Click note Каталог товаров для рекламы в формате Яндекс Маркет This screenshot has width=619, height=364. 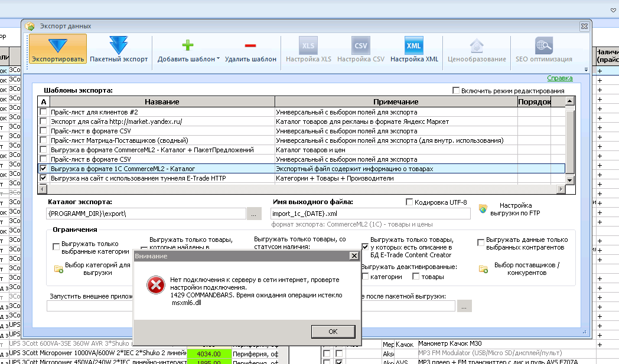[x=362, y=122]
